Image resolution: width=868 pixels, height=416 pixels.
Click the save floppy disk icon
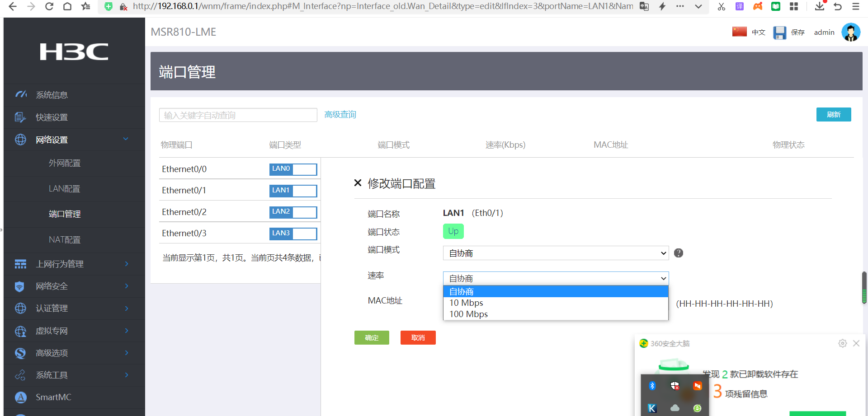[x=779, y=33]
